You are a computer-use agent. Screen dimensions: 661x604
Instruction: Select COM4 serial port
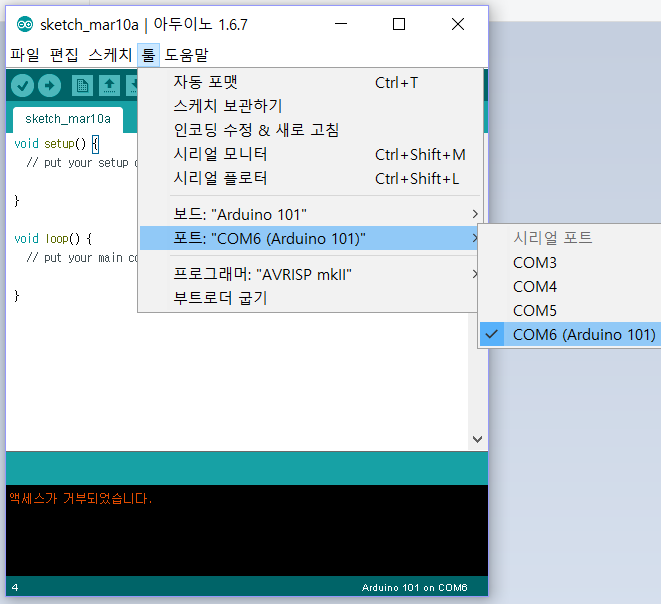pyautogui.click(x=570, y=287)
